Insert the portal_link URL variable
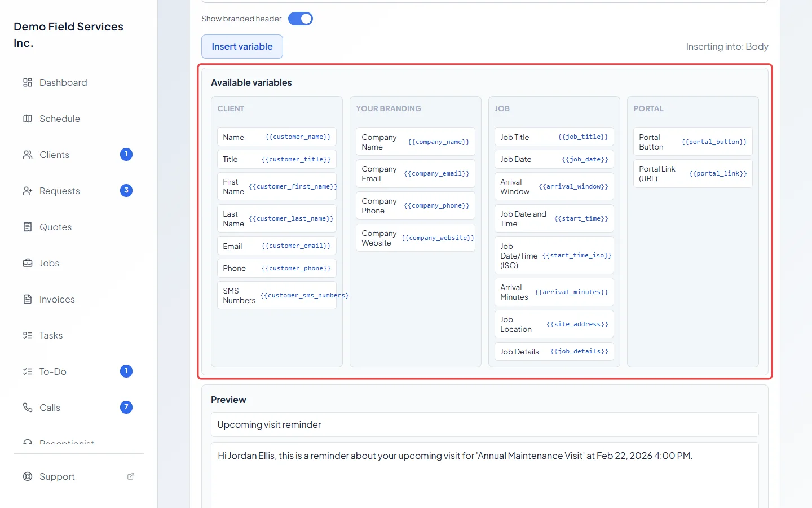The image size is (812, 508). coord(693,174)
